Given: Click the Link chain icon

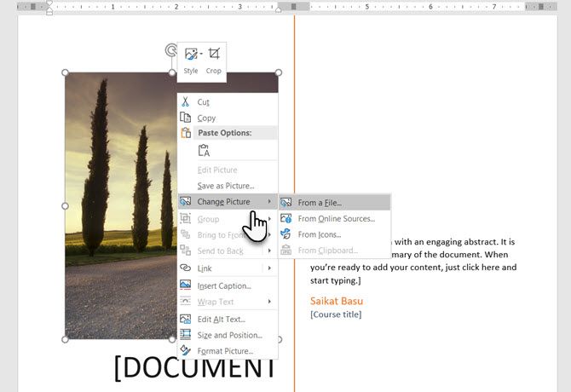Looking at the screenshot, I should click(185, 268).
